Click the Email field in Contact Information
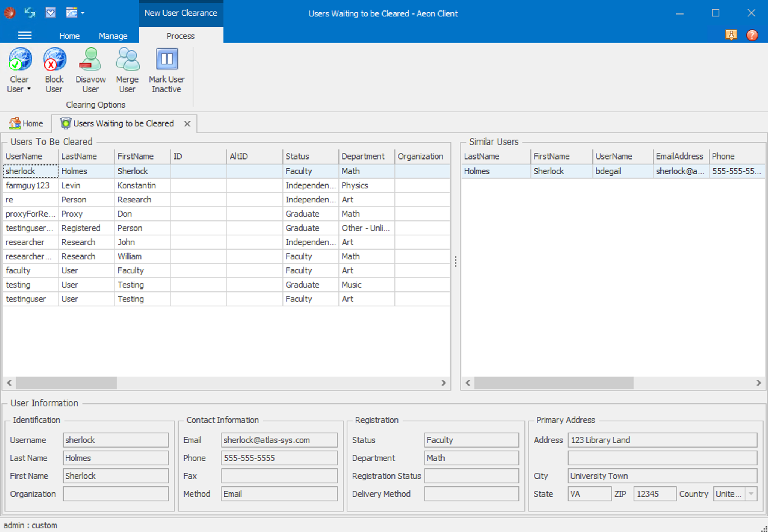Viewport: 768px width, 532px height. point(279,440)
